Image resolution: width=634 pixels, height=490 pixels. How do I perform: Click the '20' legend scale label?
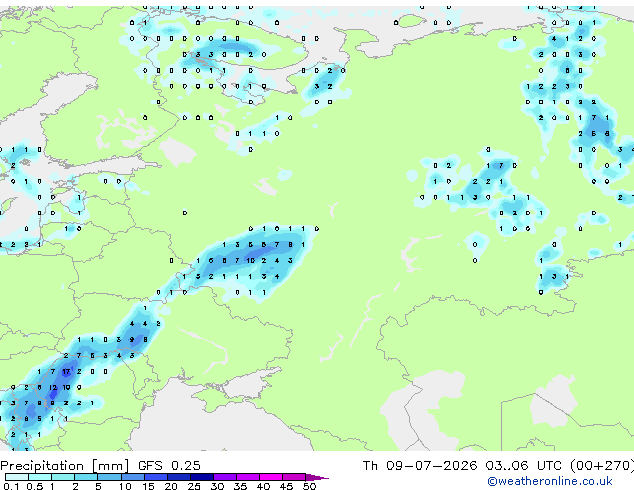point(171,486)
